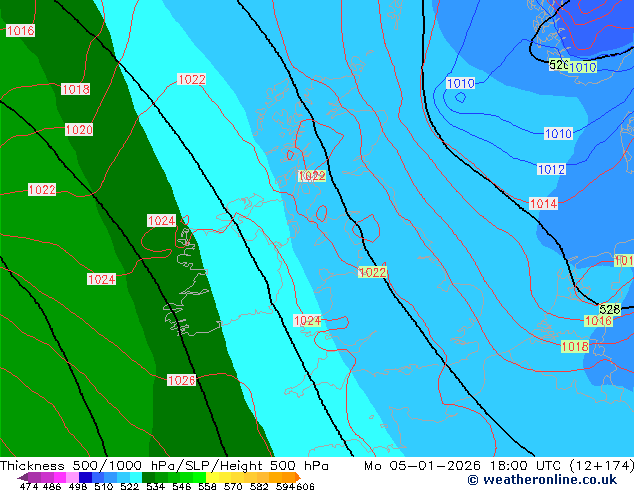The height and width of the screenshot is (490, 634).
Task: Select the dark blue legend swatch above 498
Action: (x=85, y=477)
